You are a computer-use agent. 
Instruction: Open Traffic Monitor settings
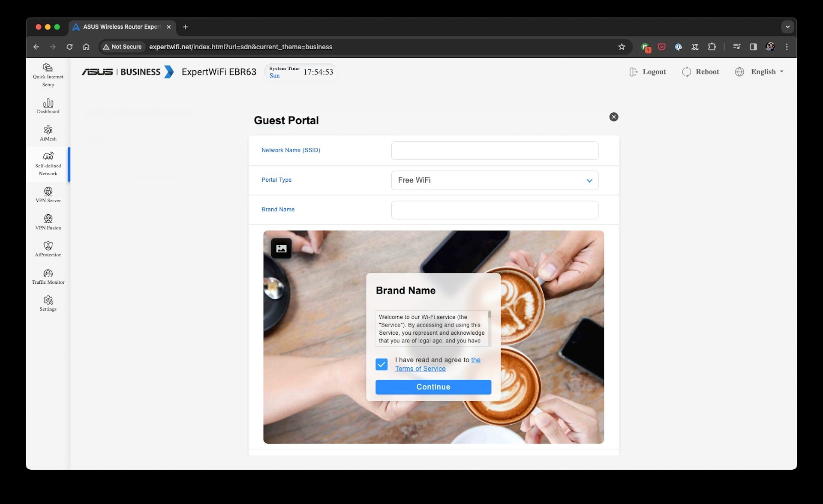coord(48,276)
